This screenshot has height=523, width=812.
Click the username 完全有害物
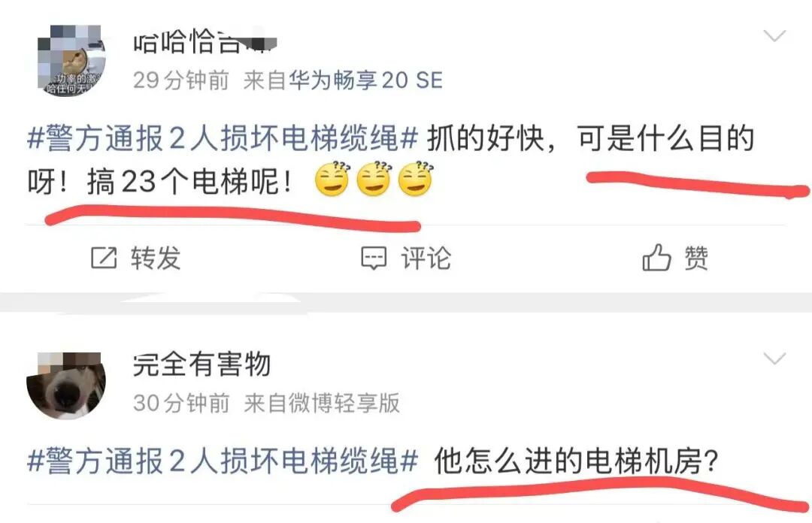pyautogui.click(x=202, y=364)
